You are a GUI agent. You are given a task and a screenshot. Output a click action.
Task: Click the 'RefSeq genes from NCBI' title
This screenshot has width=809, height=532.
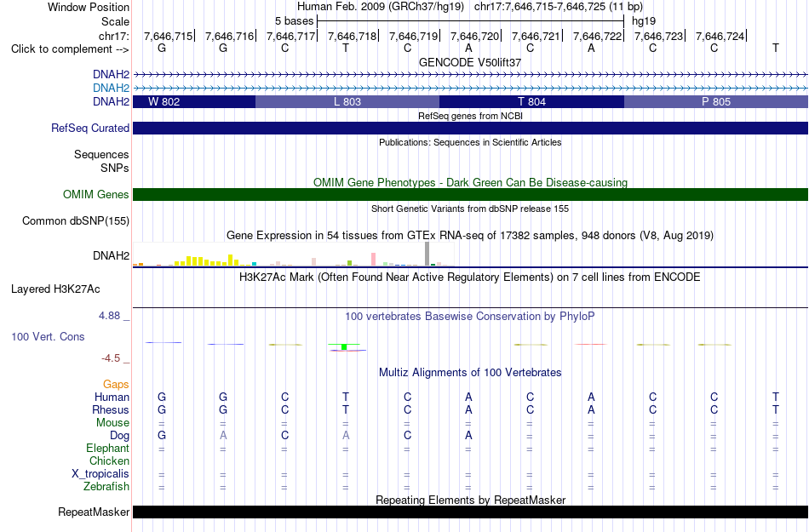coord(470,116)
